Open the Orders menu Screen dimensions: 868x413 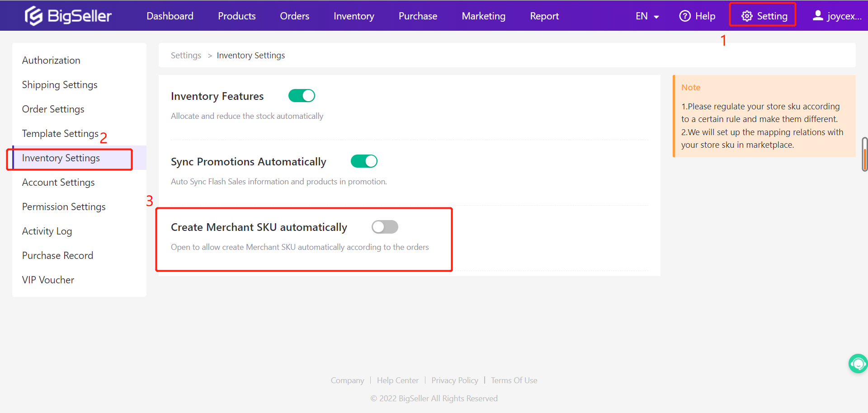(295, 16)
